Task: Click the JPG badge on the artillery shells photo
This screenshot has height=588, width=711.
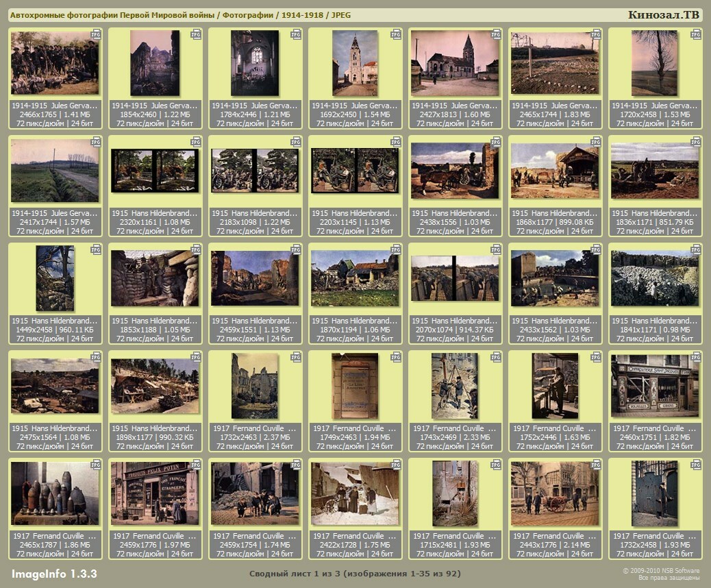Action: click(96, 464)
